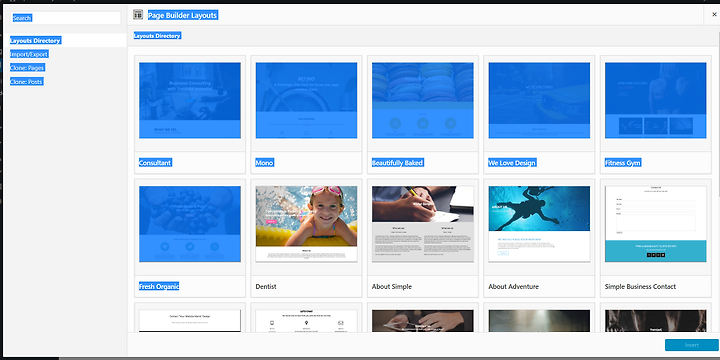
Task: Select the Mono layout thumbnail
Action: pos(306,100)
